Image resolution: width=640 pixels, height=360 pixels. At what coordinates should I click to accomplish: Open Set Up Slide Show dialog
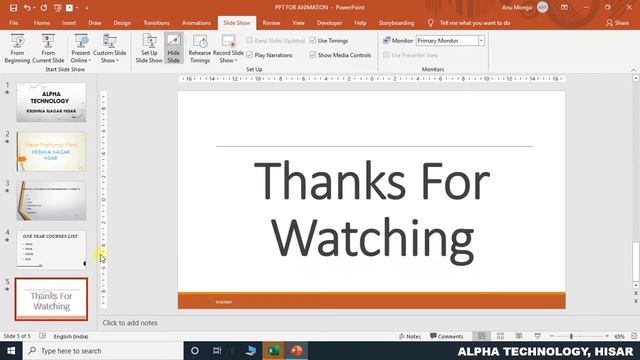(x=149, y=48)
